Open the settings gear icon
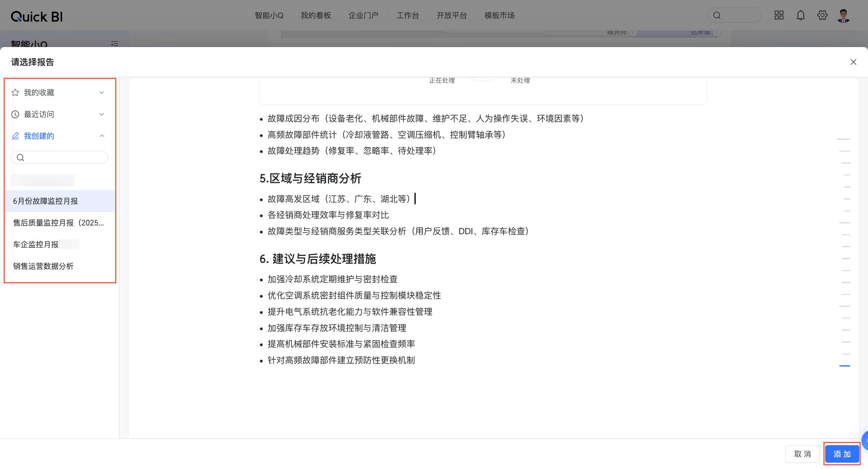 click(x=822, y=15)
